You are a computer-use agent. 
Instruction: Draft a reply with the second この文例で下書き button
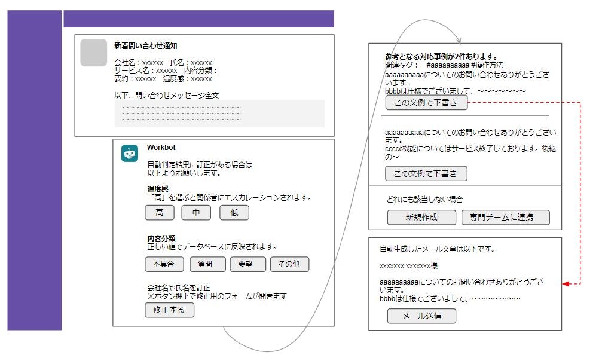427,173
